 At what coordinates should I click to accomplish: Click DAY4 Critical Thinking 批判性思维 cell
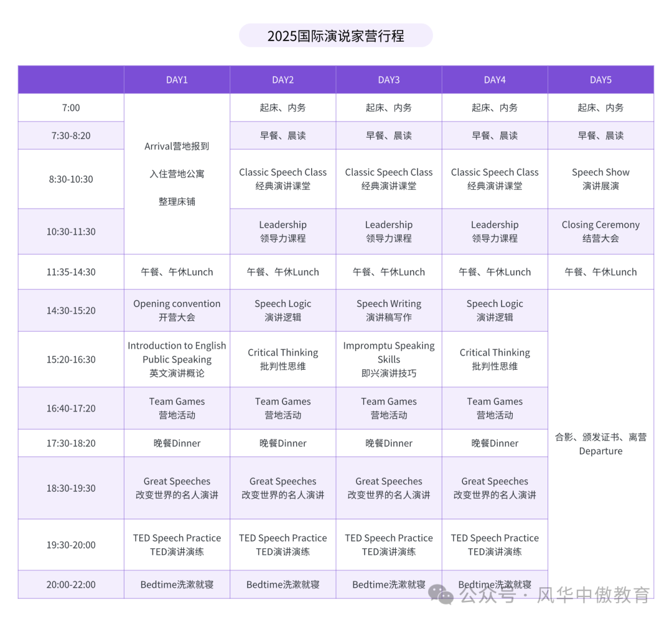(495, 359)
